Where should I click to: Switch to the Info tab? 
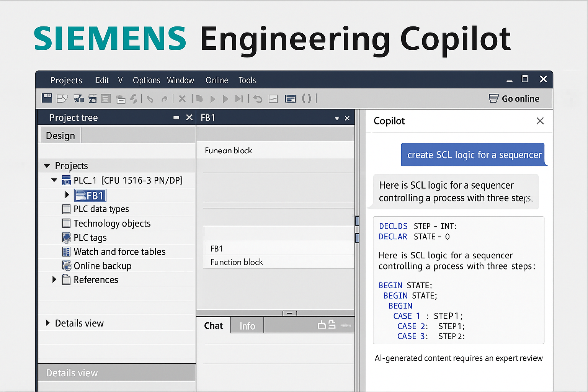[247, 325]
